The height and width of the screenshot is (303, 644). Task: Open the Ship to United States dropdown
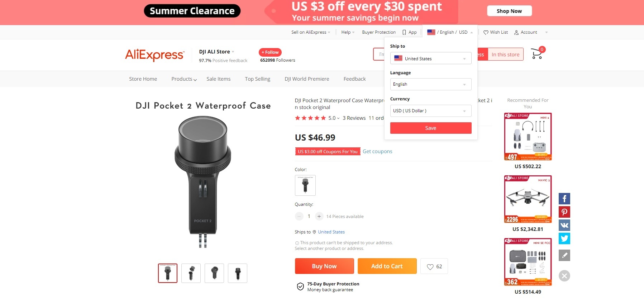click(431, 58)
